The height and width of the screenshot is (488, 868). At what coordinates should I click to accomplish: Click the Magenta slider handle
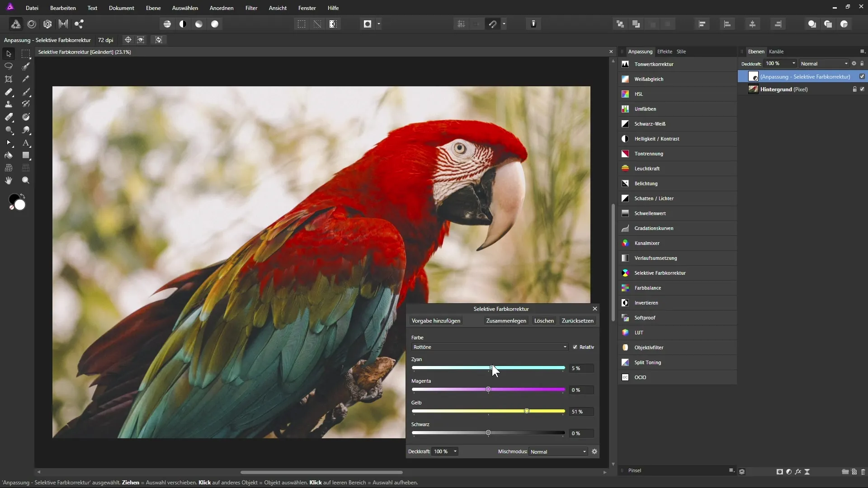tap(488, 389)
